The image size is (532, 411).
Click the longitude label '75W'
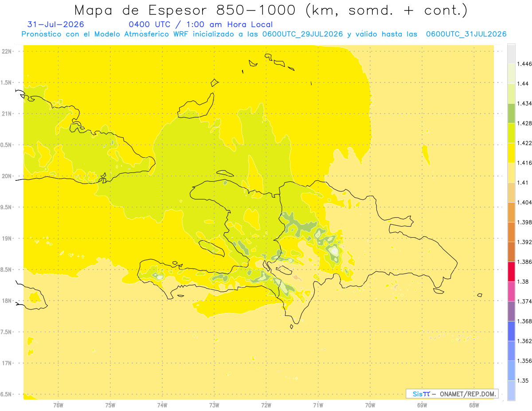point(110,405)
